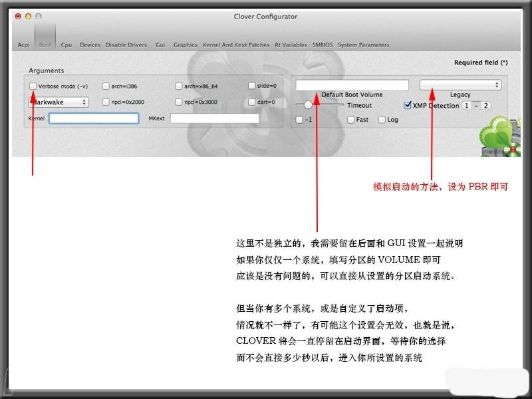Open the Kernel And Kext Patches tab
Screen dimensions: 532x399
(x=235, y=45)
